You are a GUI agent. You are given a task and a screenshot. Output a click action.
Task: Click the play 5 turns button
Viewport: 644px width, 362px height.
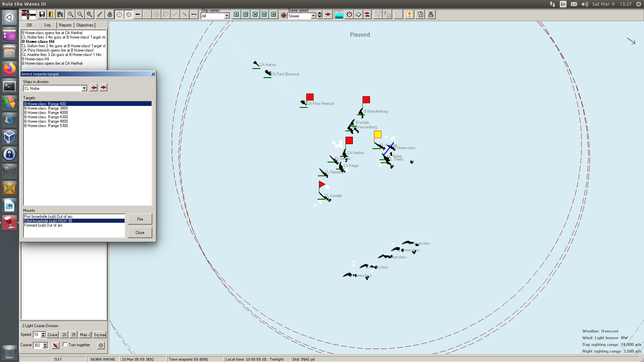(246, 14)
